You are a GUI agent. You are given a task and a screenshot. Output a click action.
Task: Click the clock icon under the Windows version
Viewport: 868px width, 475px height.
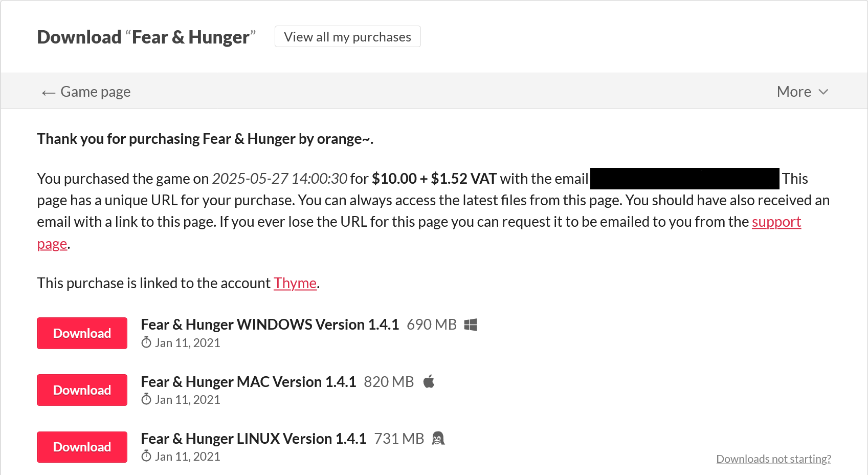pyautogui.click(x=146, y=342)
